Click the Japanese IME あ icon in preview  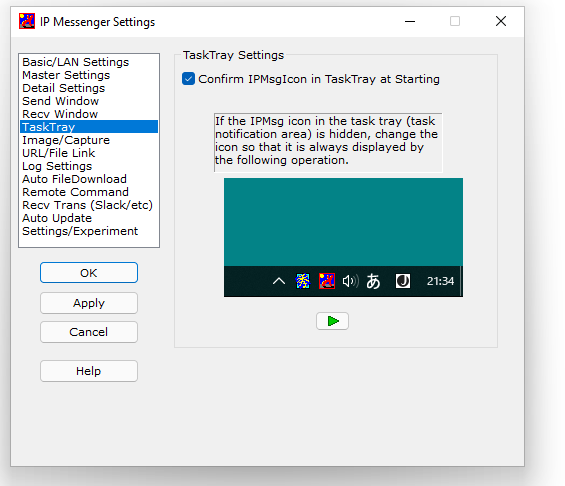(x=373, y=281)
